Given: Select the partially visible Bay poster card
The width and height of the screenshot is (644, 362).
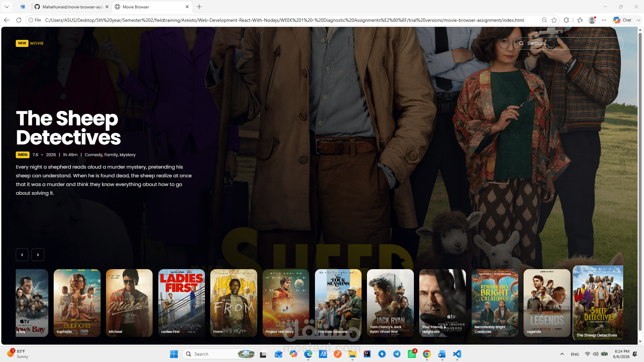Looking at the screenshot, I should point(32,303).
